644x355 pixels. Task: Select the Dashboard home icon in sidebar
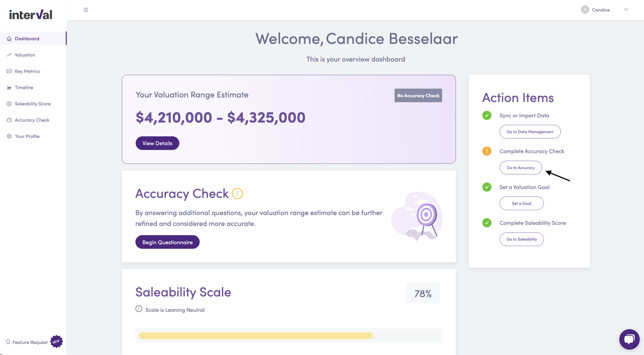pos(9,38)
